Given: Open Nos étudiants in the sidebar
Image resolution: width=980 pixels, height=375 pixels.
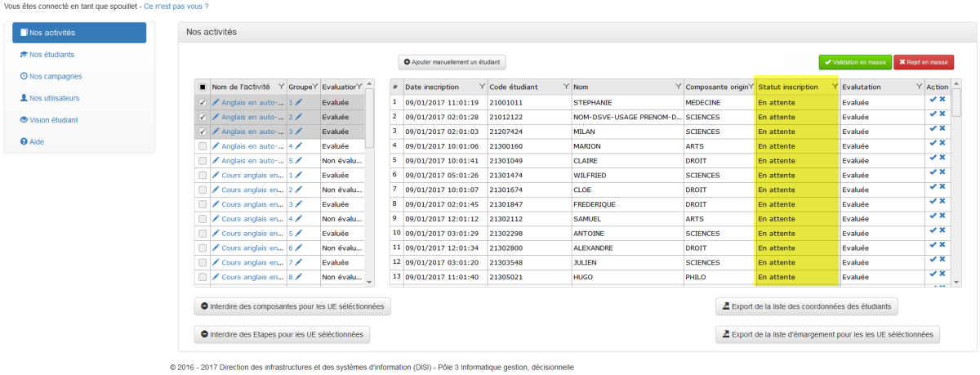Looking at the screenshot, I should click(x=51, y=55).
